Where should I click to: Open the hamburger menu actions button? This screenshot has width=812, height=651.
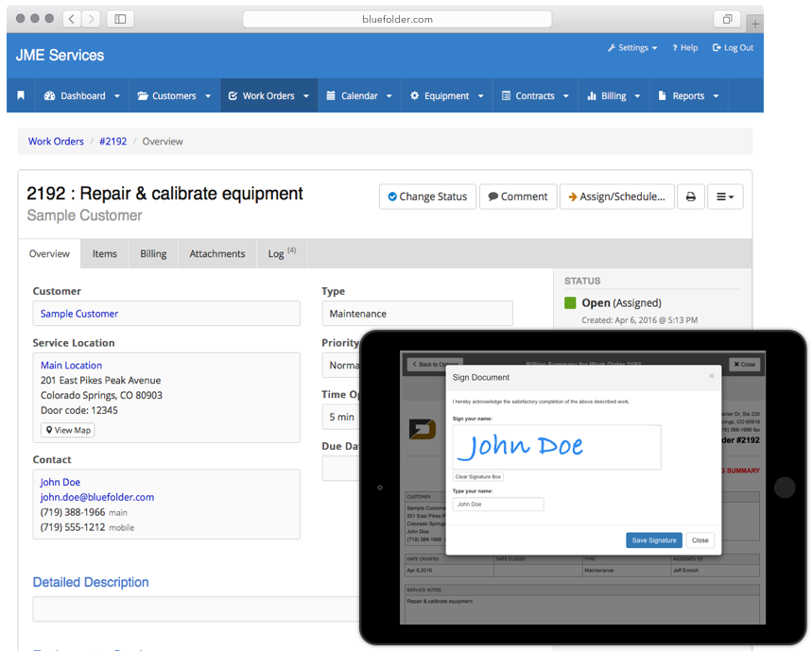point(725,197)
